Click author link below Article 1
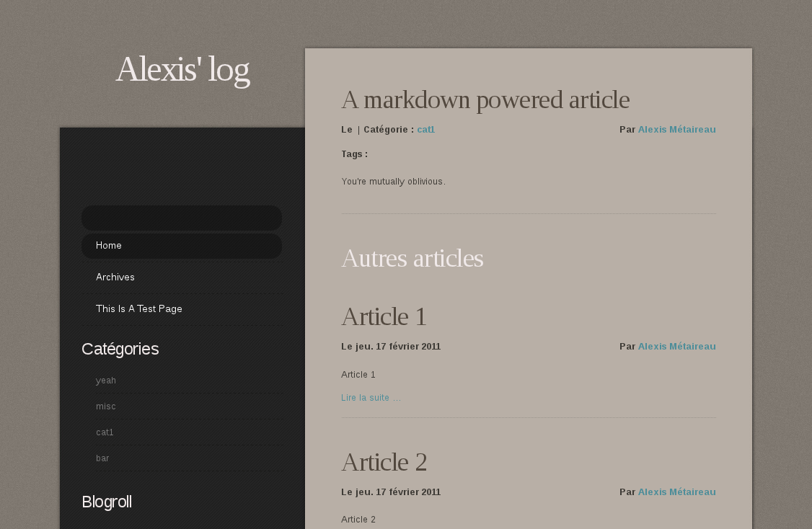This screenshot has height=529, width=812. 676,347
